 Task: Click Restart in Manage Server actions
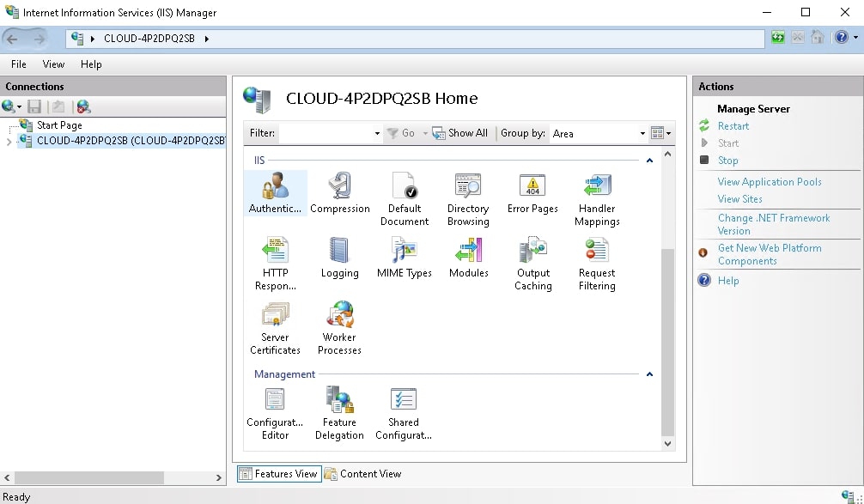point(733,126)
